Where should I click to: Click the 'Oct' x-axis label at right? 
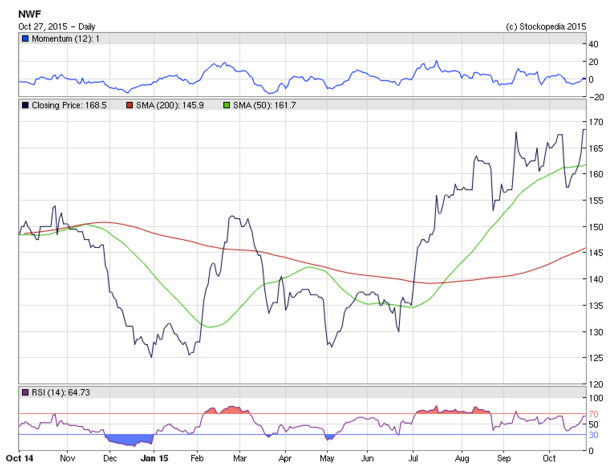tap(549, 458)
